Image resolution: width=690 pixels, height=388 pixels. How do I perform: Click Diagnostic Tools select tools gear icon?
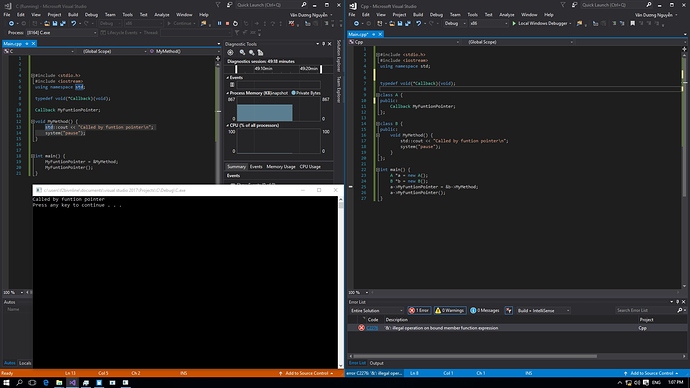point(230,52)
